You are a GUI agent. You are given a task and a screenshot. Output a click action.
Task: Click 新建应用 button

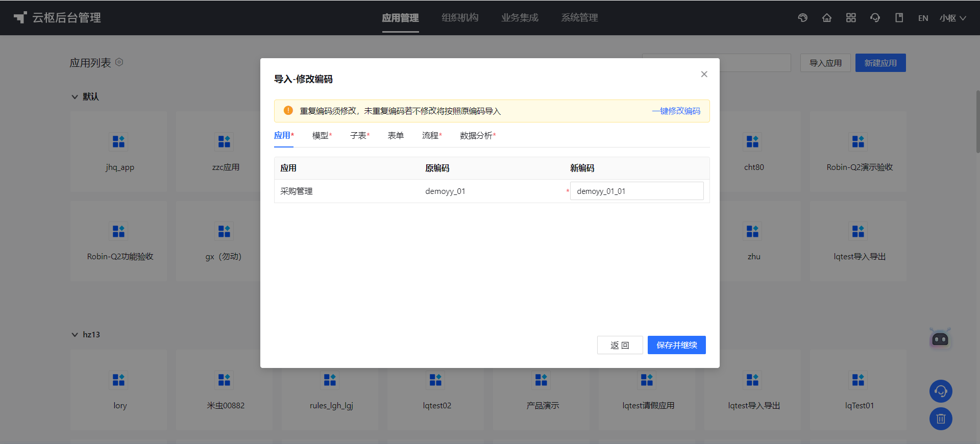pyautogui.click(x=880, y=63)
